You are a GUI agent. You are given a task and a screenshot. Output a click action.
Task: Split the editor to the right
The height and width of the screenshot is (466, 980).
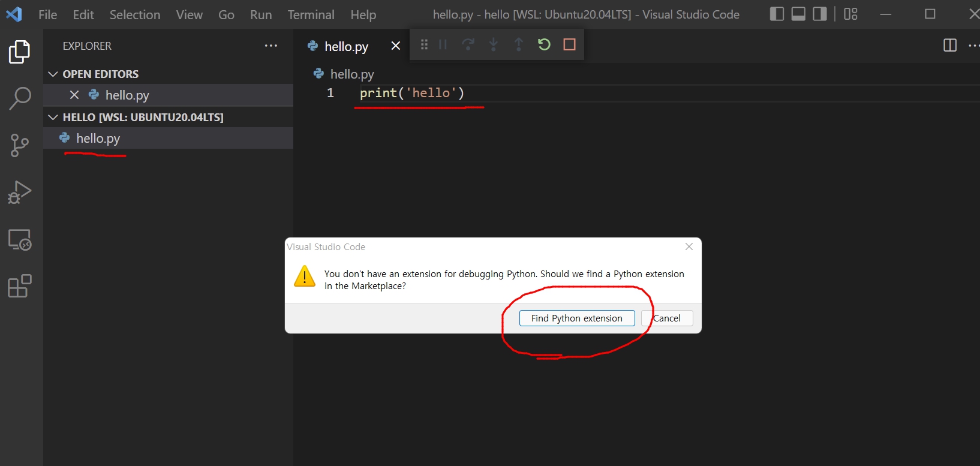[x=950, y=46]
